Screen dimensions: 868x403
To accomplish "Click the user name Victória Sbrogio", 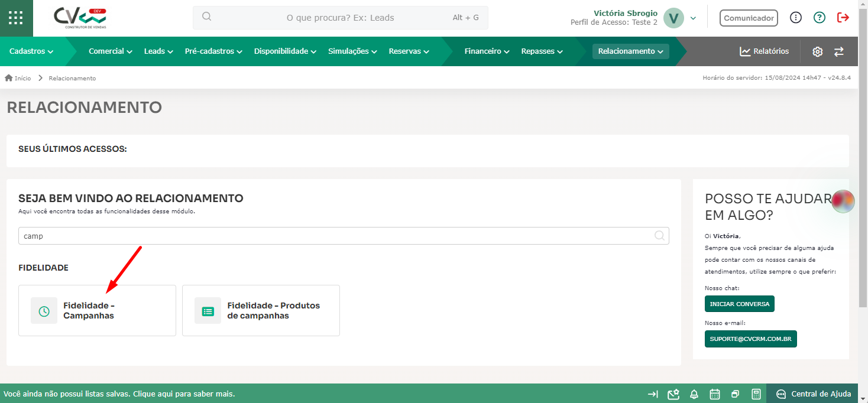I will pyautogui.click(x=626, y=13).
